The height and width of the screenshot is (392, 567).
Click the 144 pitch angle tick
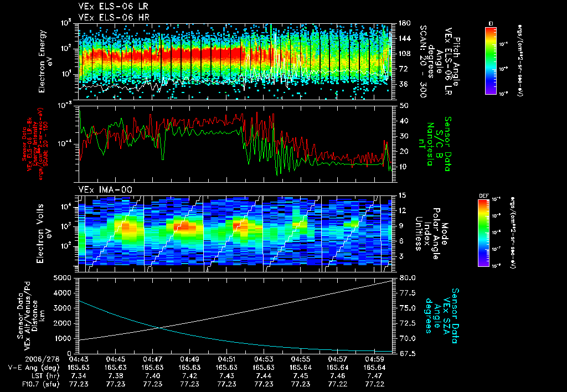pos(404,38)
